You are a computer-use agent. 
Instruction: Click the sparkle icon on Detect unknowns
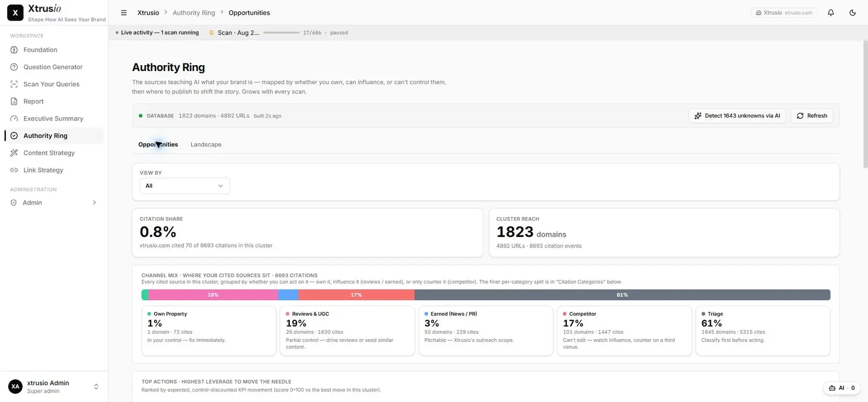(x=698, y=116)
